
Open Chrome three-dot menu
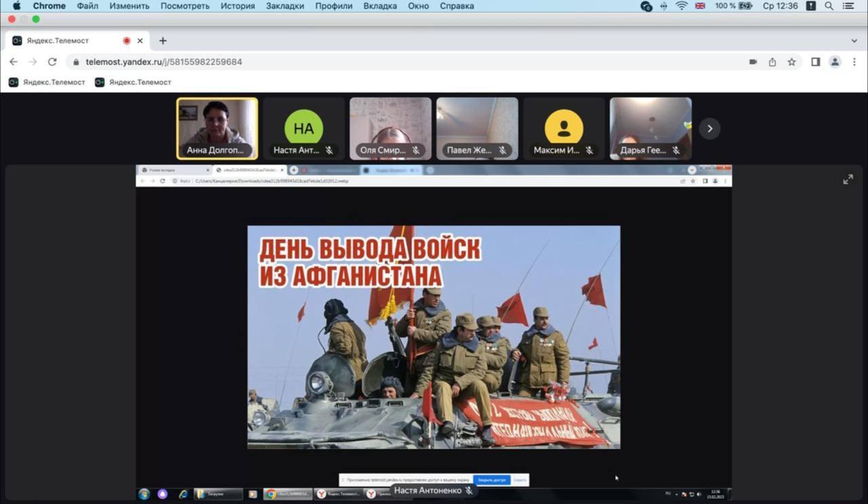tap(854, 62)
